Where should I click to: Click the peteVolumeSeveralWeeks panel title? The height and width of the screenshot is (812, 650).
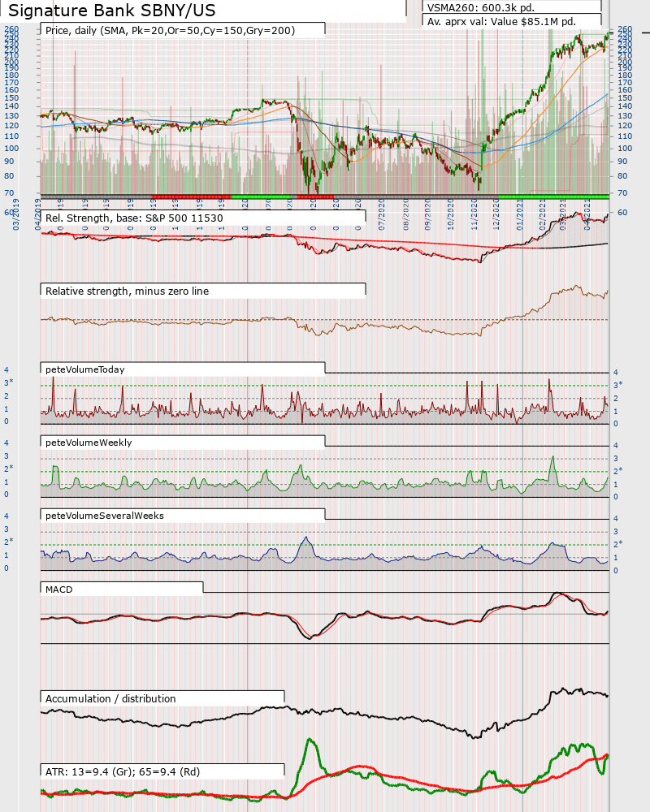pos(105,516)
